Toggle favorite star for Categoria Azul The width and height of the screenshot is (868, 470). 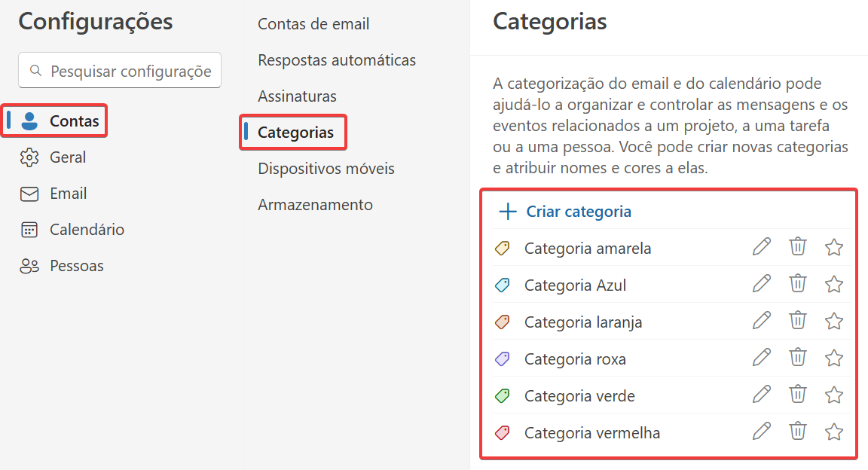833,284
